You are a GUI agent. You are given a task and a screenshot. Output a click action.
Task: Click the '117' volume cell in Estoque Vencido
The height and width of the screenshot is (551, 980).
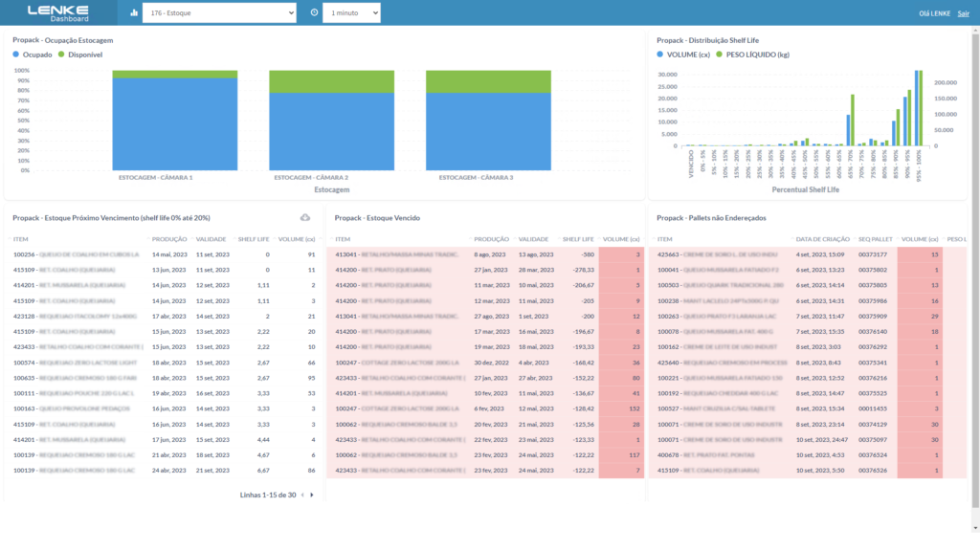(x=635, y=455)
